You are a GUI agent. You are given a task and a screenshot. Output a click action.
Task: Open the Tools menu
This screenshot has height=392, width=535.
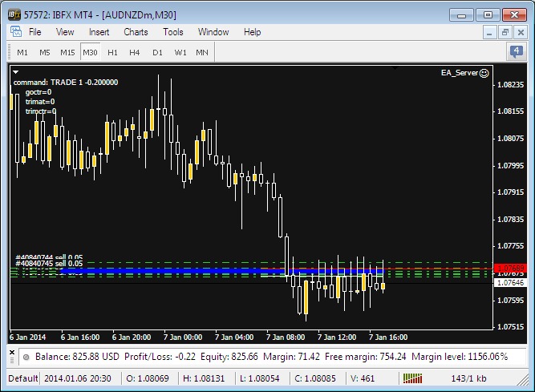[173, 32]
